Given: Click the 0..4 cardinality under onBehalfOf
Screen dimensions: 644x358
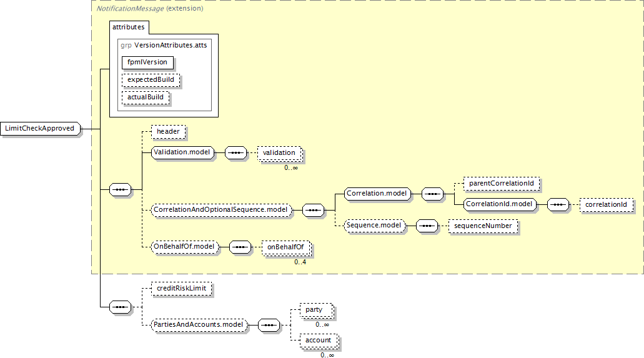Looking at the screenshot, I should point(300,262).
